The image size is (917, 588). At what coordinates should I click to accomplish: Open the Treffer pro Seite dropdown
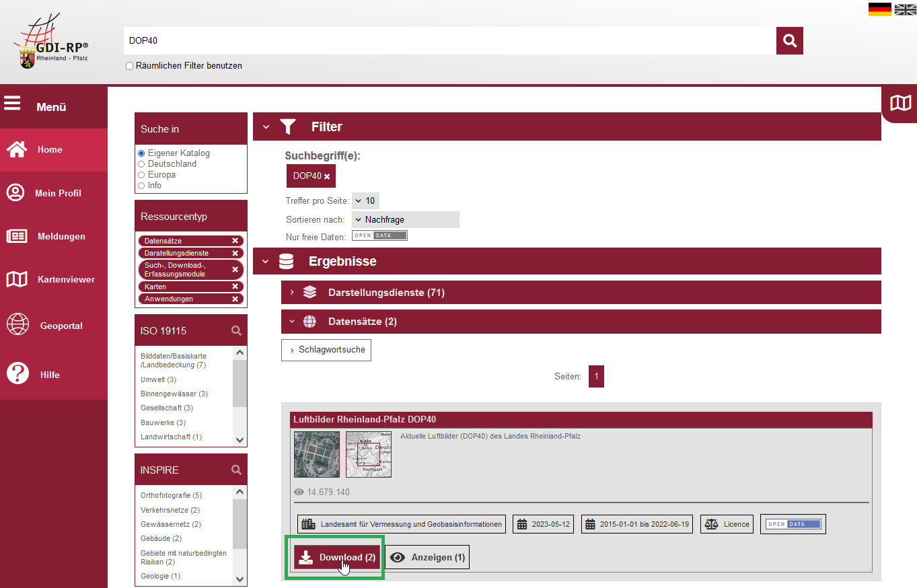[x=366, y=200]
